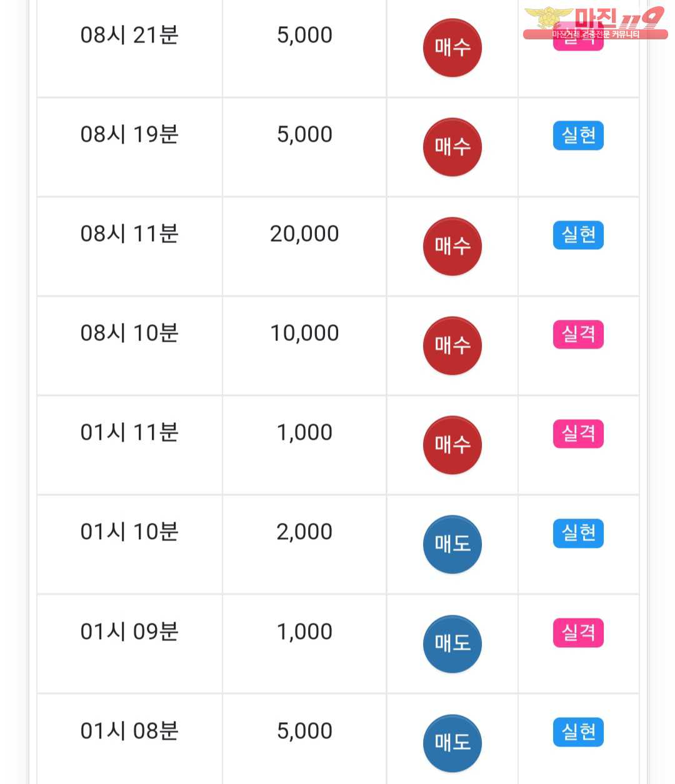
Task: Tap the blue 매도 circle for 01시 10분
Action: pyautogui.click(x=452, y=544)
